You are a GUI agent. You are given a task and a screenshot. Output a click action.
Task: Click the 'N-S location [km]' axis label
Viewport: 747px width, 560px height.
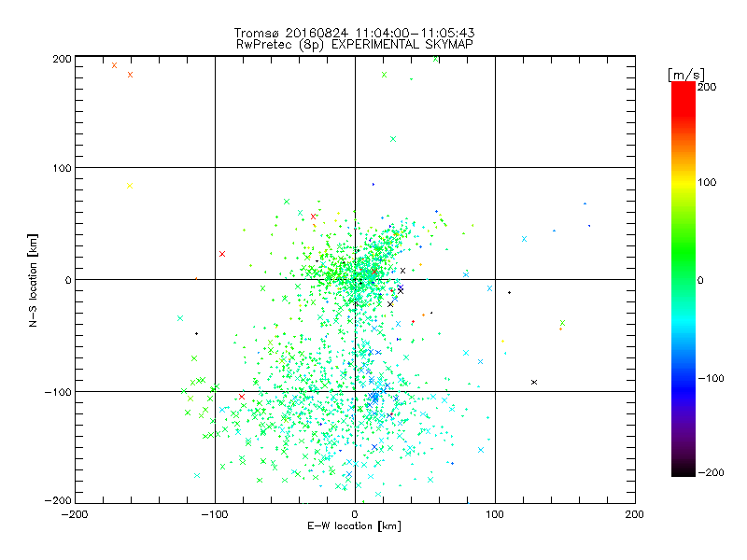click(33, 281)
